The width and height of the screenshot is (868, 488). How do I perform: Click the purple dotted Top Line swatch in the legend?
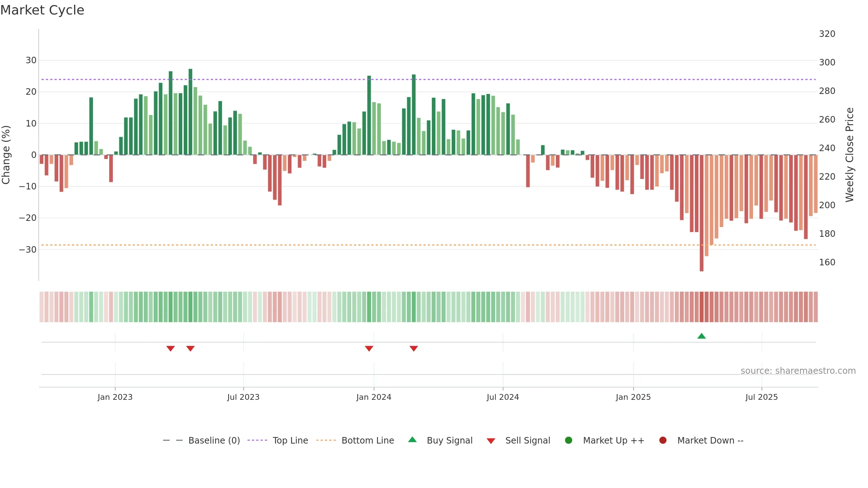[257, 440]
